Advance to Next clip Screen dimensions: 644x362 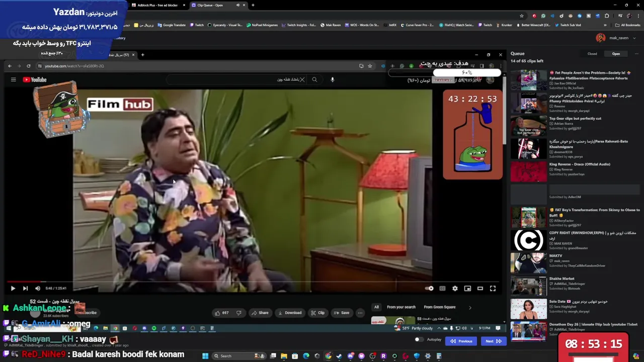tap(493, 341)
